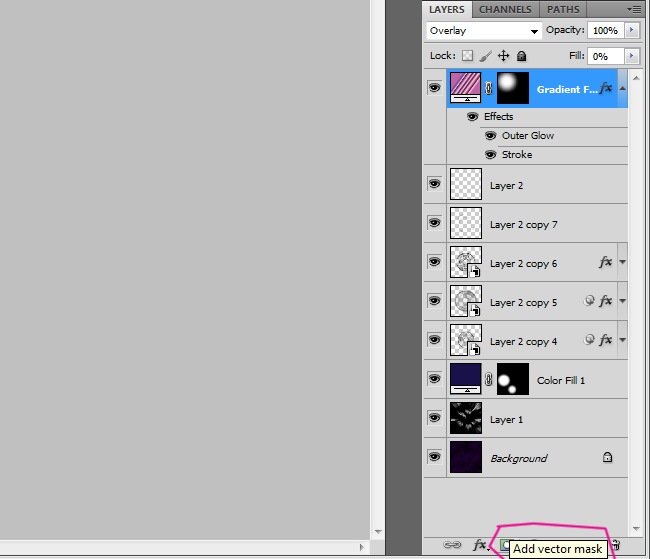The image size is (650, 559).
Task: Click the Outer Glow effect label
Action: 528,136
